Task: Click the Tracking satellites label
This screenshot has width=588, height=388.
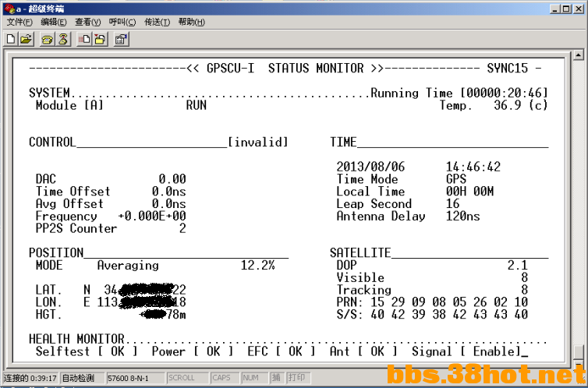Action: (363, 290)
